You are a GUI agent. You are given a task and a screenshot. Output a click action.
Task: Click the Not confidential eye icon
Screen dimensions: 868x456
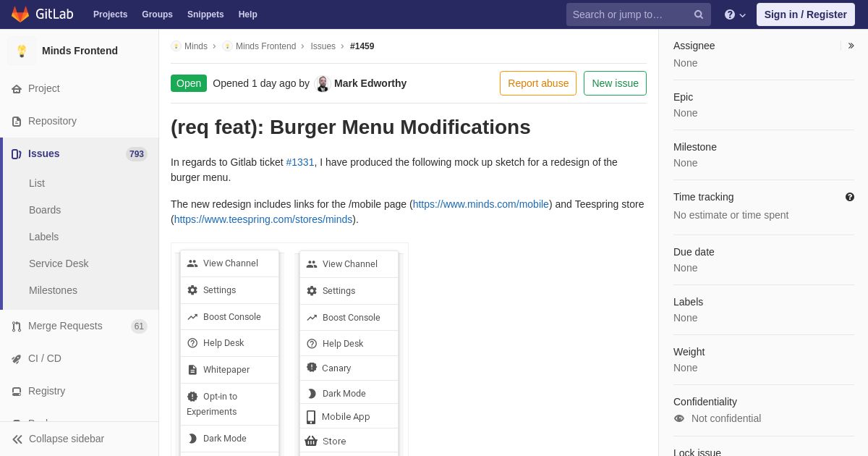click(x=679, y=418)
